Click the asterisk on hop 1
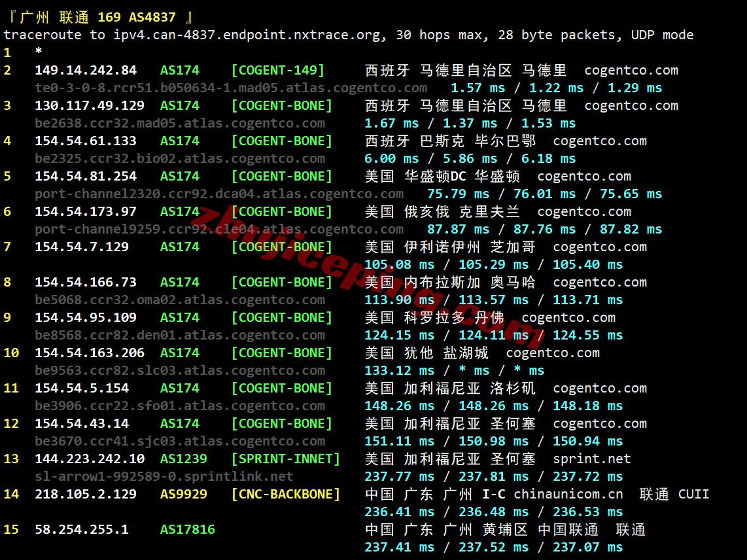The width and height of the screenshot is (747, 560). [39, 52]
